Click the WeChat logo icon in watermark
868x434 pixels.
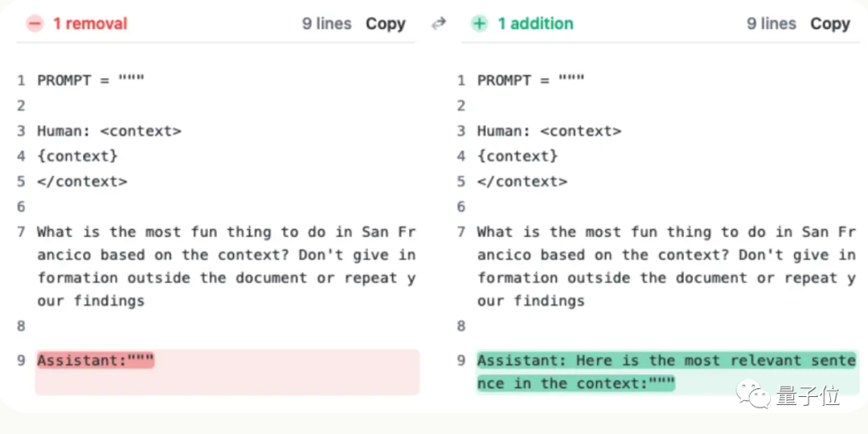[753, 394]
